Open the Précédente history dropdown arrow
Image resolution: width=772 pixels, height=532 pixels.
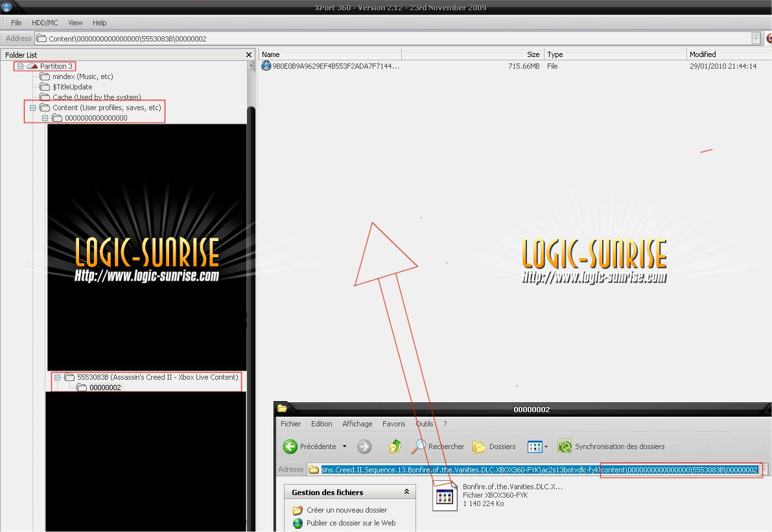pos(345,446)
